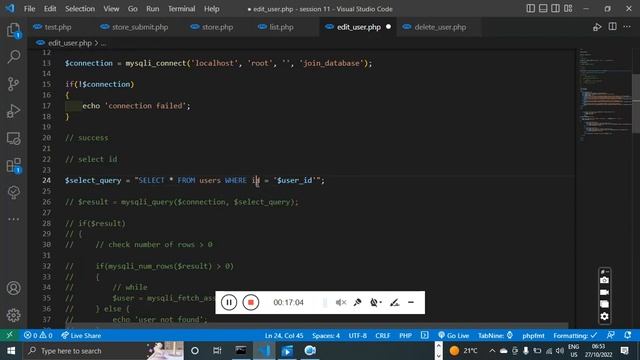Screen dimensions: 640x360
Task: Open the recorder annotation pen tool
Action: (394, 302)
